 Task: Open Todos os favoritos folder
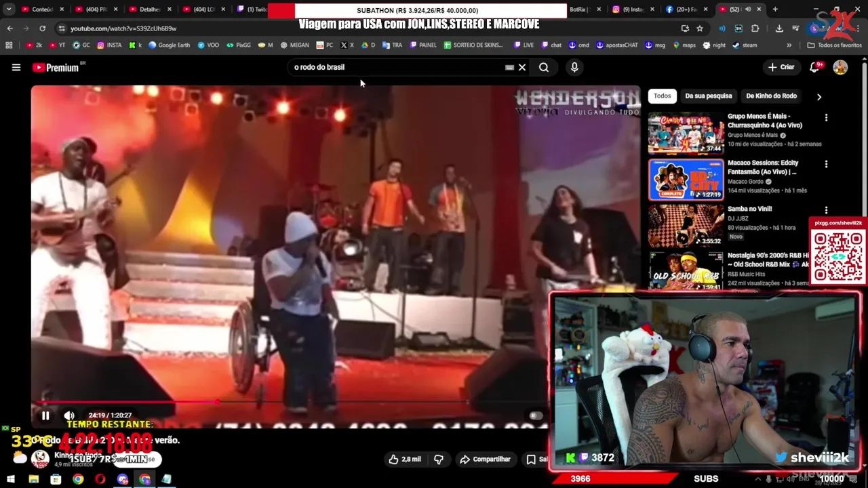[834, 45]
